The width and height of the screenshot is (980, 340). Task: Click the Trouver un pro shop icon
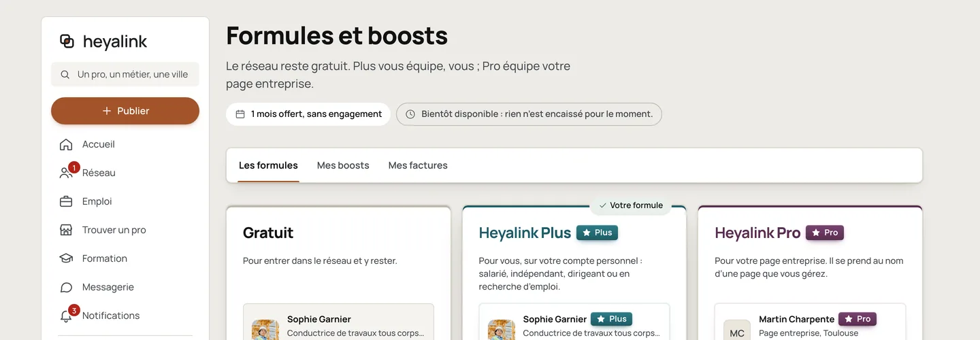coord(66,230)
